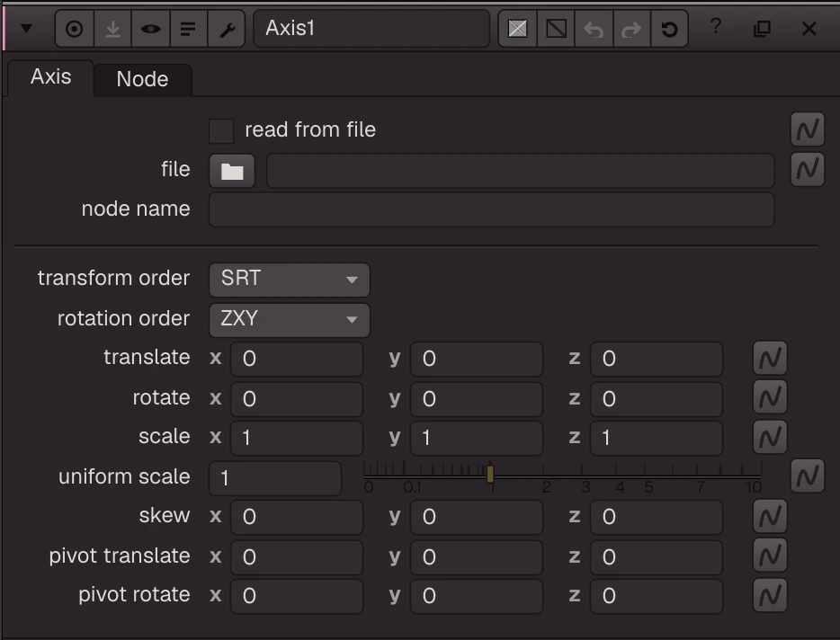Open the transform order dropdown

click(x=290, y=279)
